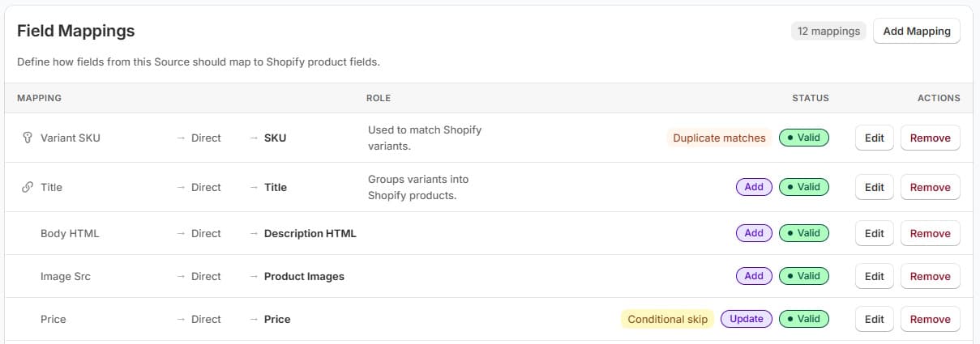
Task: Remove the Price mapping
Action: (x=930, y=319)
